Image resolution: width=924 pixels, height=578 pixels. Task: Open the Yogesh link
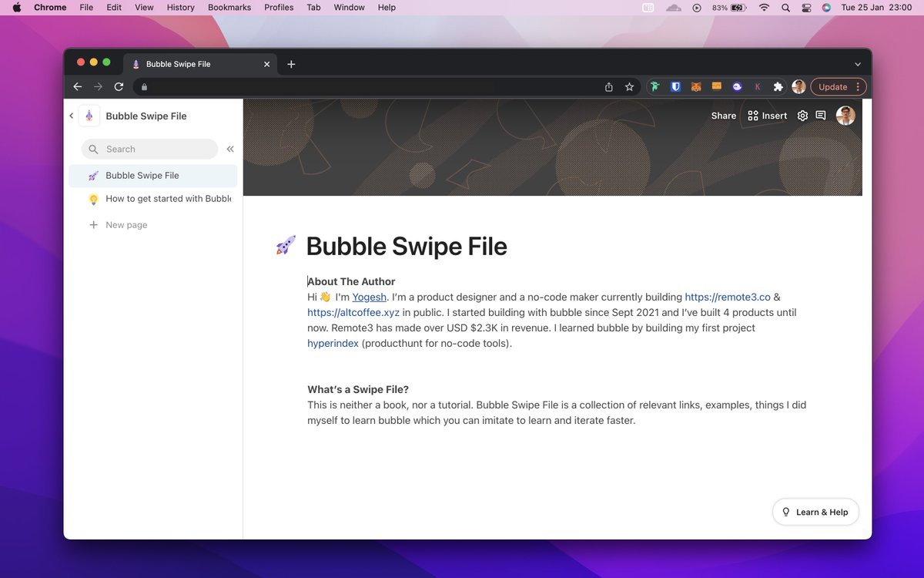(370, 297)
